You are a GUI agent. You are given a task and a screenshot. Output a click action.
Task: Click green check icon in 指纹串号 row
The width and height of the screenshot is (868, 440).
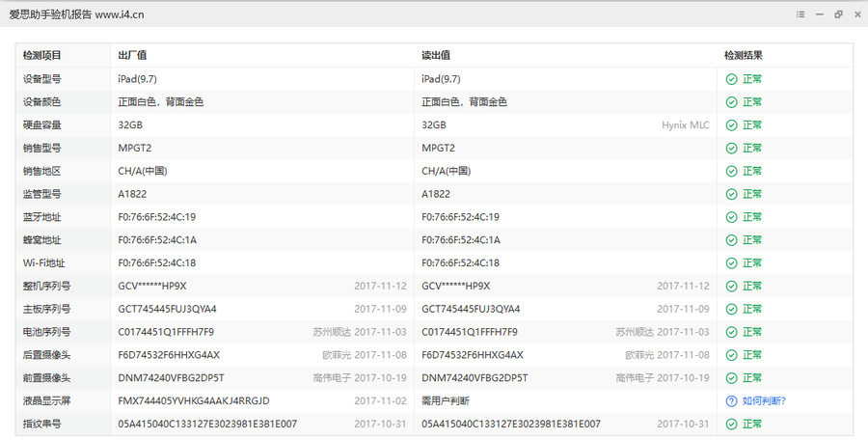pos(731,424)
